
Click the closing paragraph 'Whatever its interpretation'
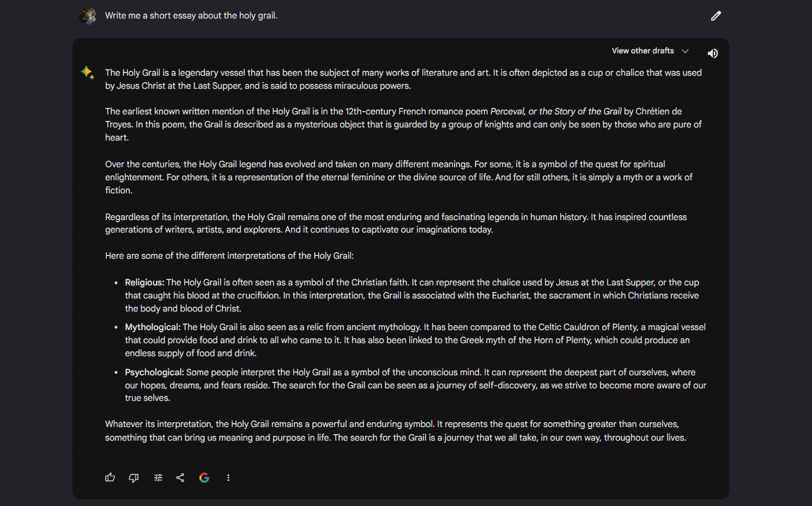click(x=396, y=431)
